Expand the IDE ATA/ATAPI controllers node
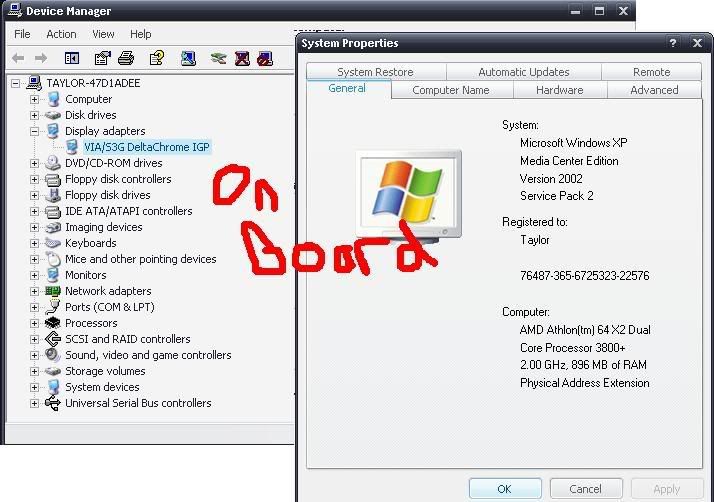Image resolution: width=714 pixels, height=502 pixels. pos(34,211)
